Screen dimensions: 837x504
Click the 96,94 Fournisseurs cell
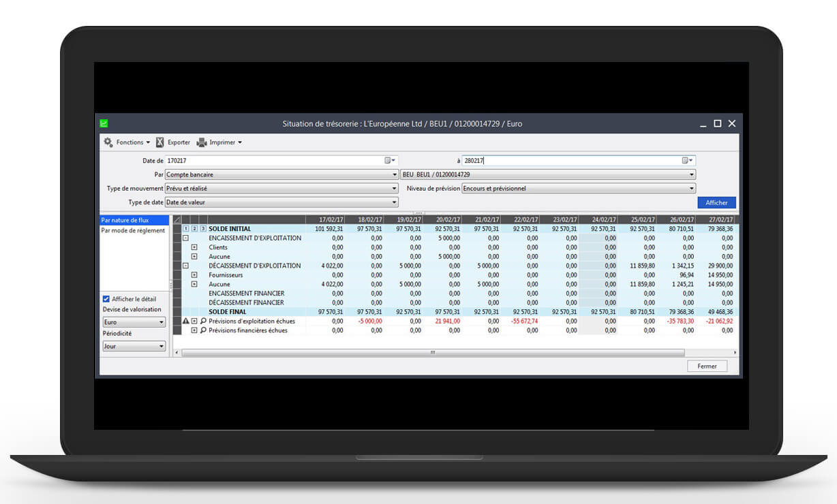[686, 275]
